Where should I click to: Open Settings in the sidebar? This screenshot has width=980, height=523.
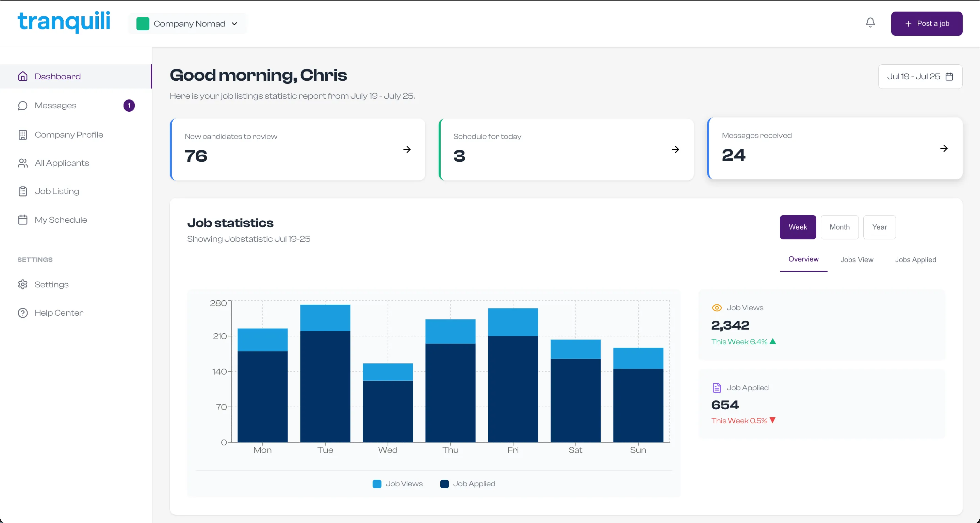pyautogui.click(x=76, y=284)
